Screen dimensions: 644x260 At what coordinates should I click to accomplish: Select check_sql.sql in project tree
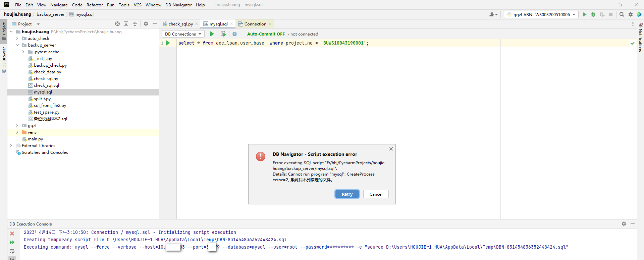click(x=46, y=85)
